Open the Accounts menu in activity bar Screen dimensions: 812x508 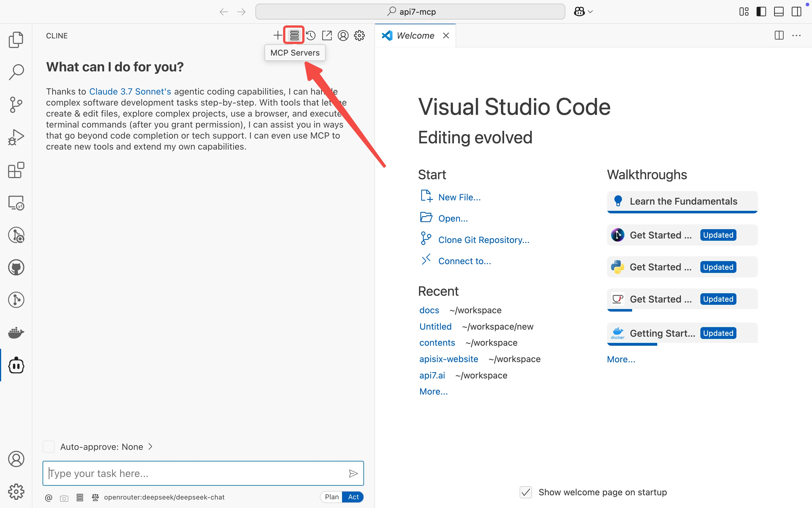point(16,459)
